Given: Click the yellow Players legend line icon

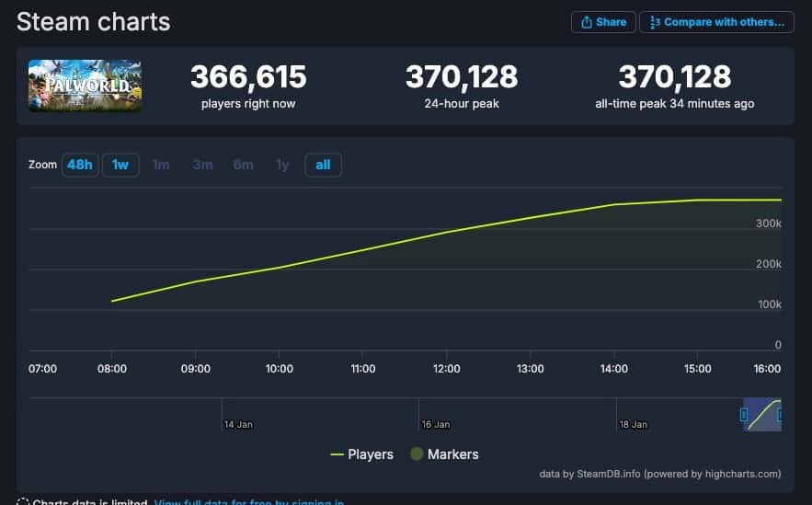Looking at the screenshot, I should [337, 454].
